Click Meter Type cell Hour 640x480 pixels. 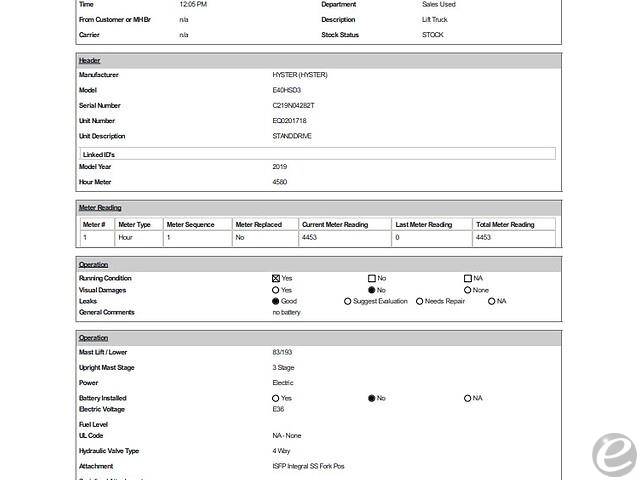click(x=138, y=238)
